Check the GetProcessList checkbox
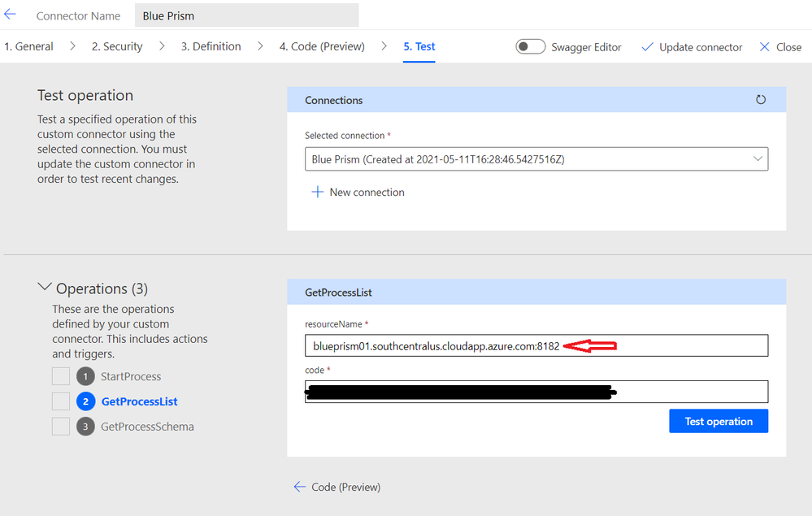 (61, 401)
